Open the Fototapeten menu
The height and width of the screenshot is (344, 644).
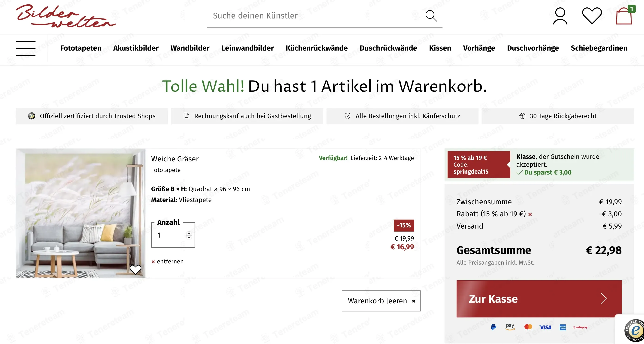[81, 48]
